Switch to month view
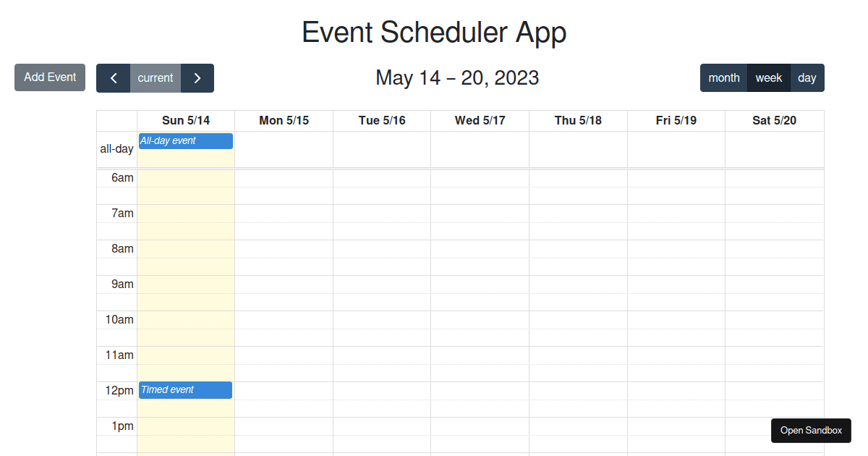This screenshot has height=456, width=868. [x=724, y=77]
